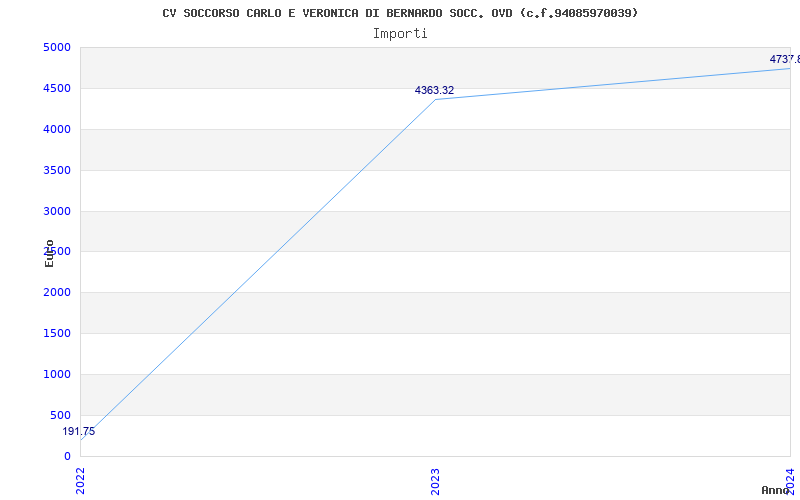Click the 3000 y-axis tick label
The width and height of the screenshot is (800, 500).
(57, 211)
